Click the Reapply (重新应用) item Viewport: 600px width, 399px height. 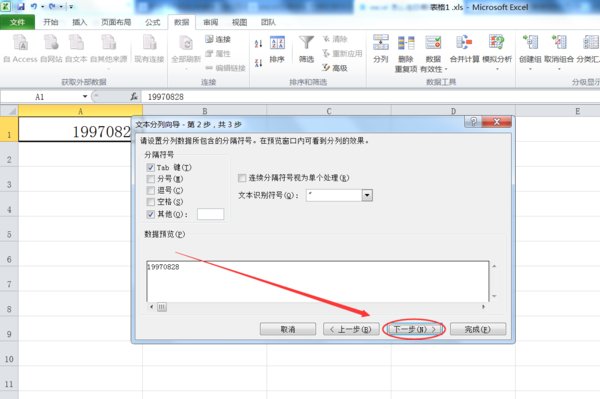click(342, 54)
